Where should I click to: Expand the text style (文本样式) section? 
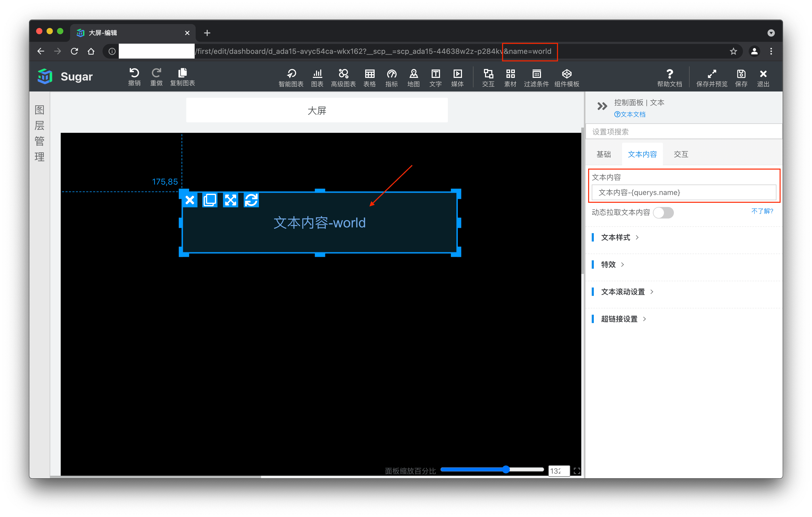[620, 237]
